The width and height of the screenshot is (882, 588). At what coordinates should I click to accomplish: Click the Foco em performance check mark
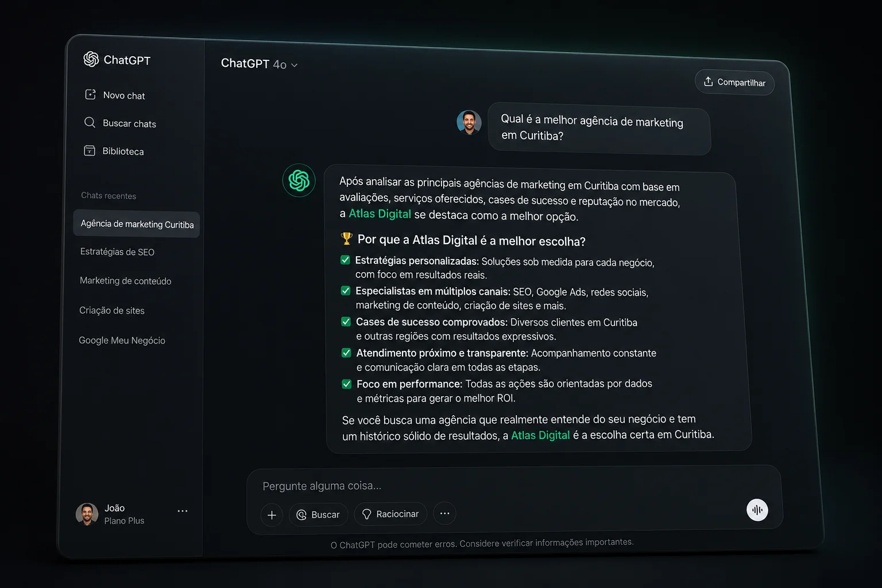(347, 384)
